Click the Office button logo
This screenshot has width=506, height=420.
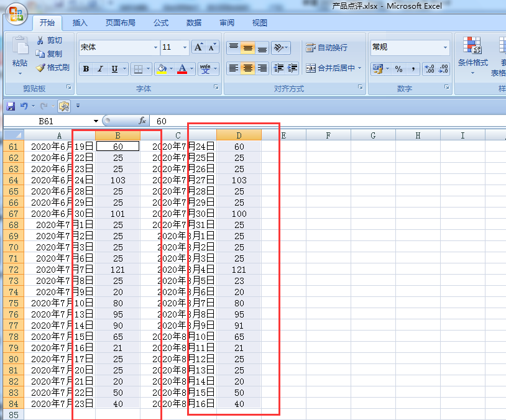click(x=16, y=14)
